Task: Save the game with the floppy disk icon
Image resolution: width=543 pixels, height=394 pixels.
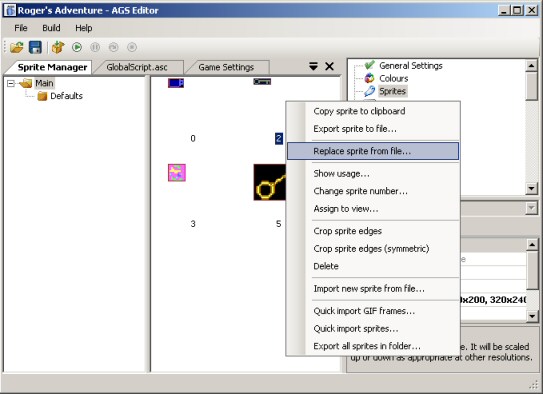Action: click(x=35, y=47)
